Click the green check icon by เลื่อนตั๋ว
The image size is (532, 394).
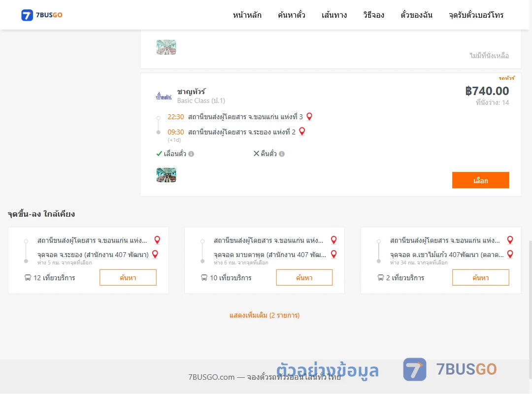(x=159, y=154)
